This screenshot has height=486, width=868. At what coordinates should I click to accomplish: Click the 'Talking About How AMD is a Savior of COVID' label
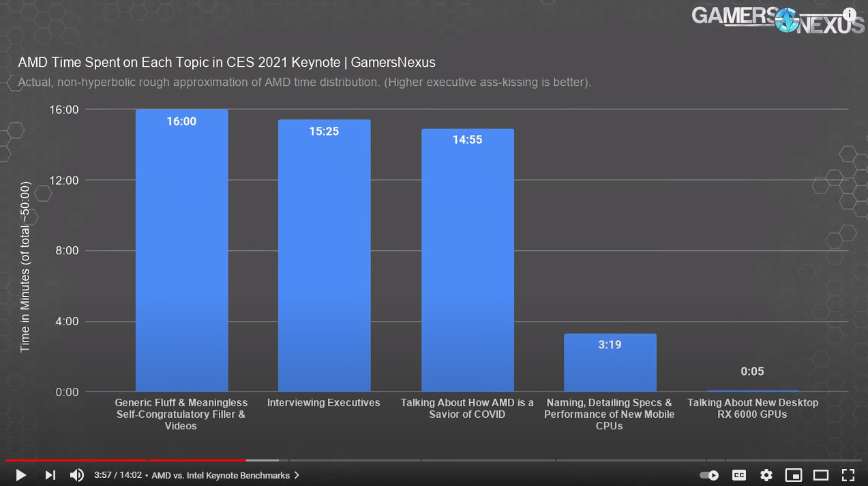[467, 408]
